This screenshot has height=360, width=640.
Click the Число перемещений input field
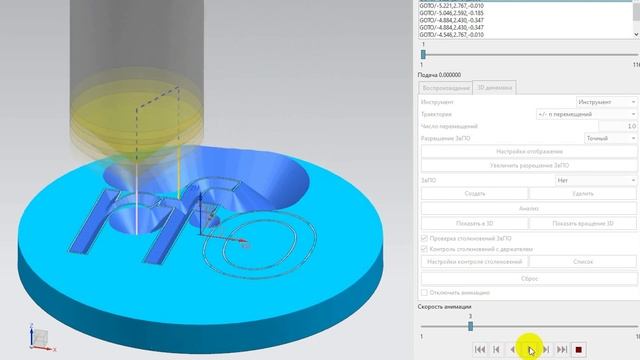coord(618,126)
